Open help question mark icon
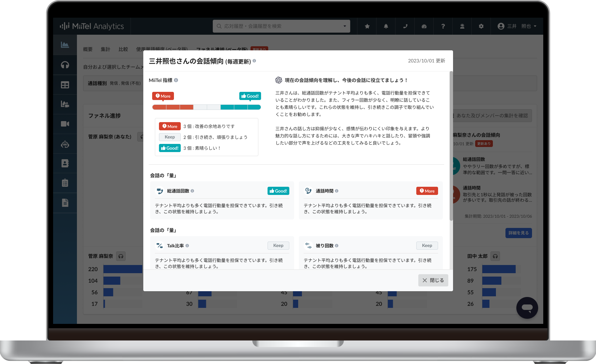 (x=443, y=26)
